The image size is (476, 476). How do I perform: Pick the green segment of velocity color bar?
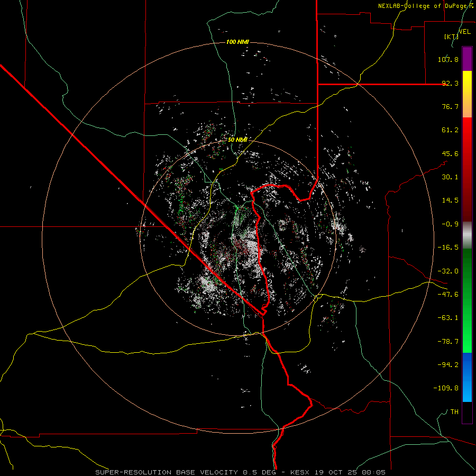pos(467,300)
